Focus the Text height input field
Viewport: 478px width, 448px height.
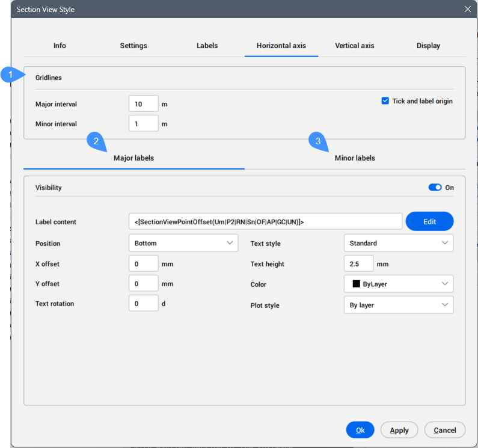coord(358,264)
